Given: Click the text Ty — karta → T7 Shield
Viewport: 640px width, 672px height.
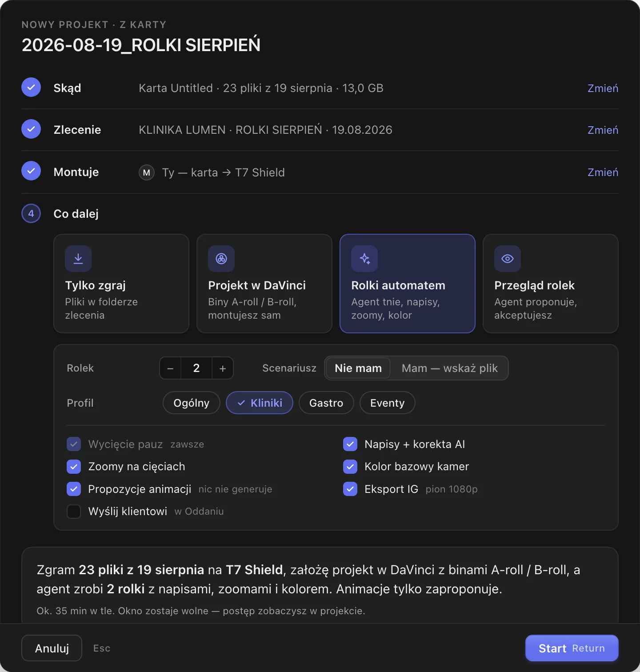Looking at the screenshot, I should click(224, 172).
